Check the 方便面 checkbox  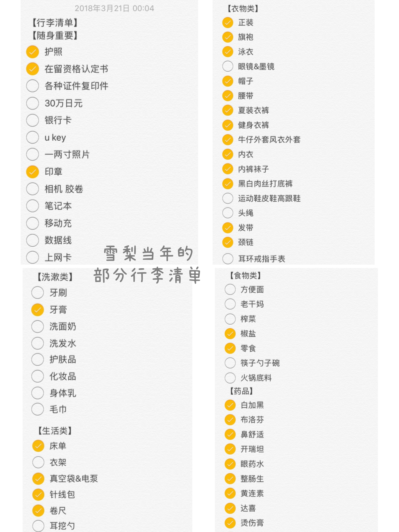tap(230, 290)
